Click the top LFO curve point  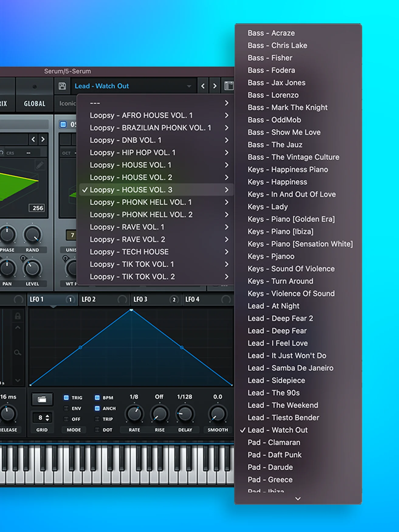click(131, 310)
